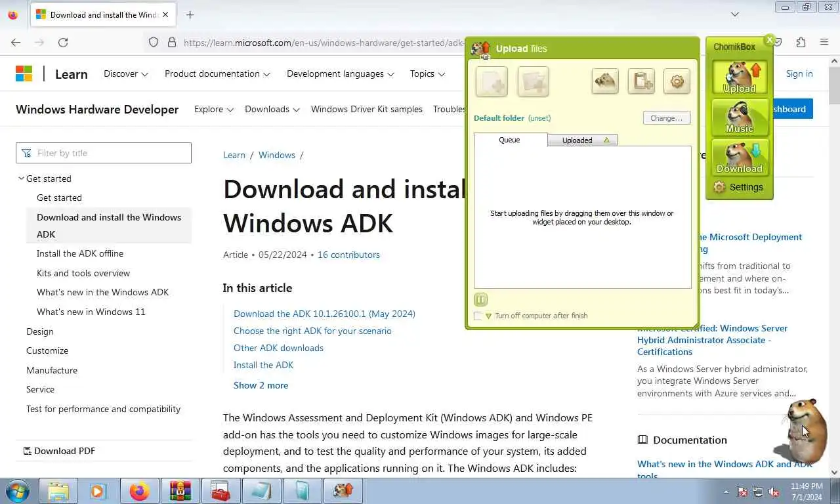Viewport: 840px width, 504px height.
Task: Click the Learn breadcrumb link
Action: pos(234,155)
